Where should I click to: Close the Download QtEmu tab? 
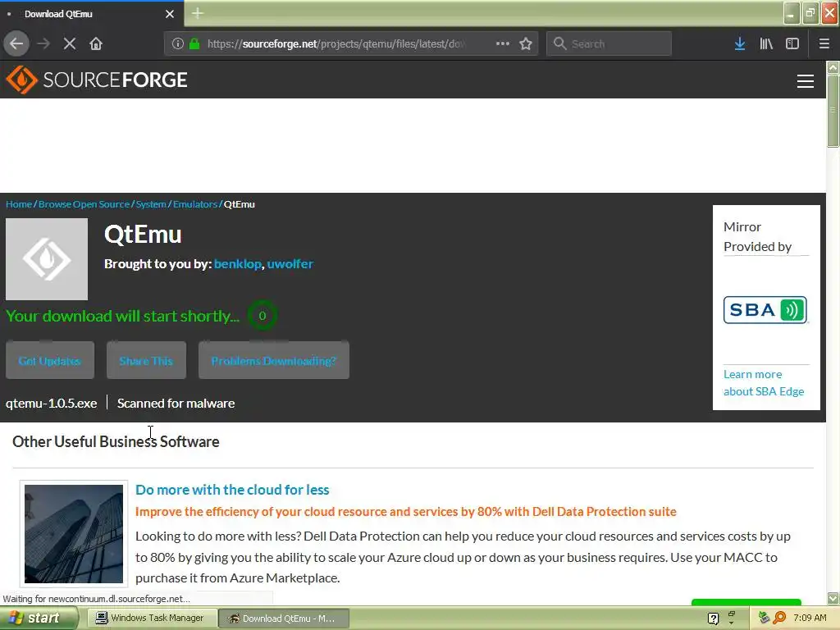coord(170,14)
